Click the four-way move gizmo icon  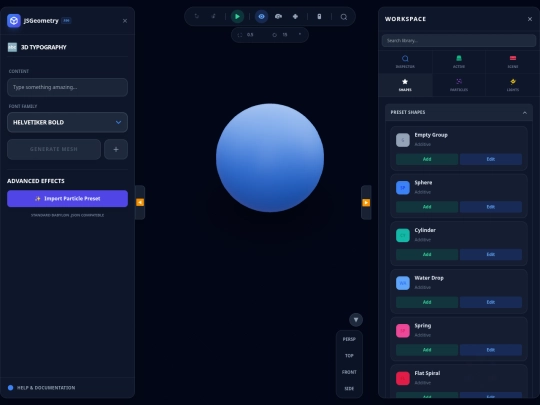[x=295, y=17]
